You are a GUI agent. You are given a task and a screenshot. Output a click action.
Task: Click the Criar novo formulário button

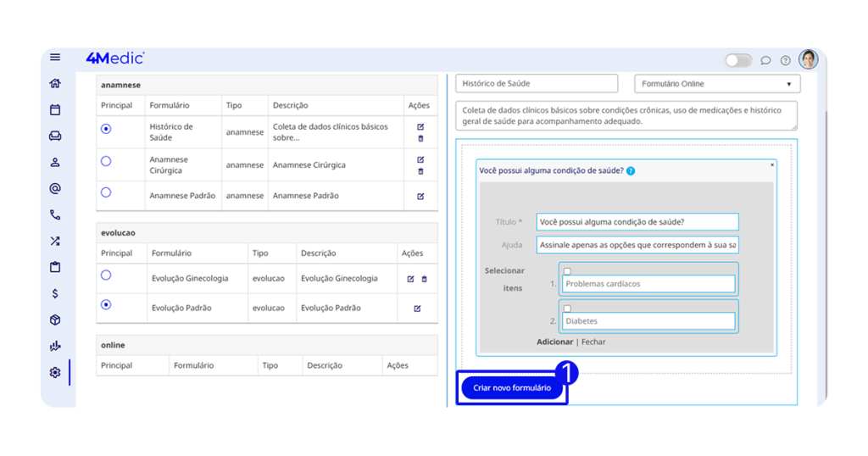point(512,388)
